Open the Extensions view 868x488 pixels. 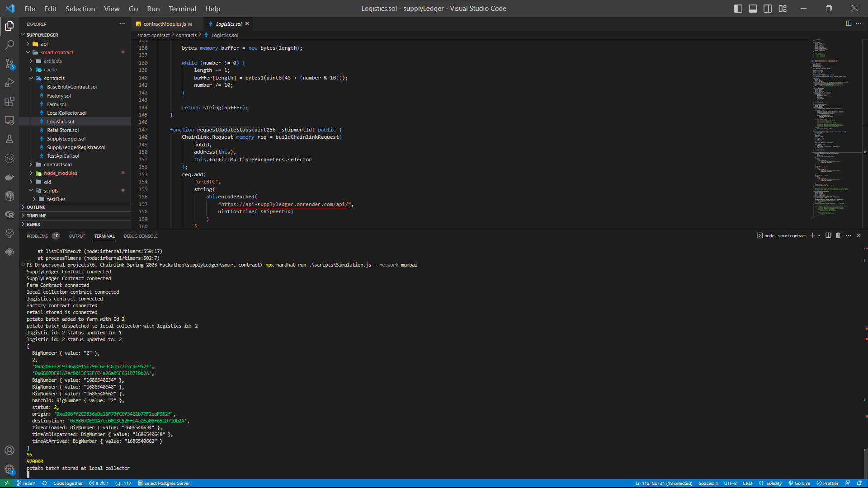point(9,102)
